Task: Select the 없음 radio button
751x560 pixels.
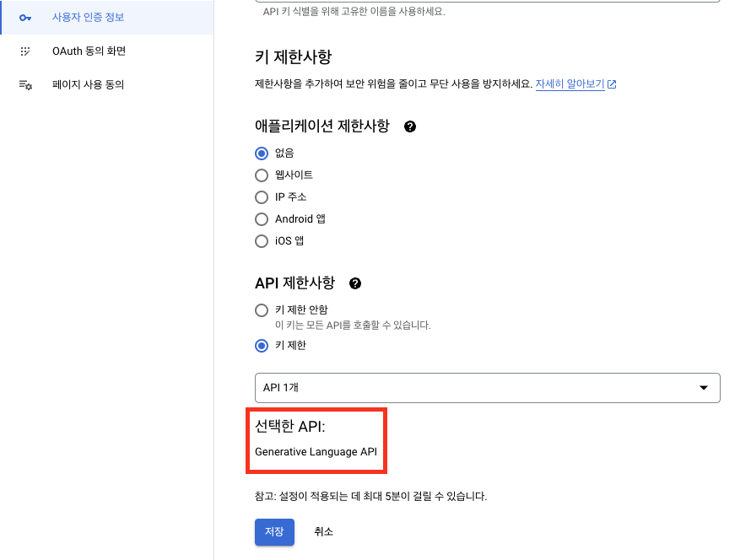Action: (262, 153)
